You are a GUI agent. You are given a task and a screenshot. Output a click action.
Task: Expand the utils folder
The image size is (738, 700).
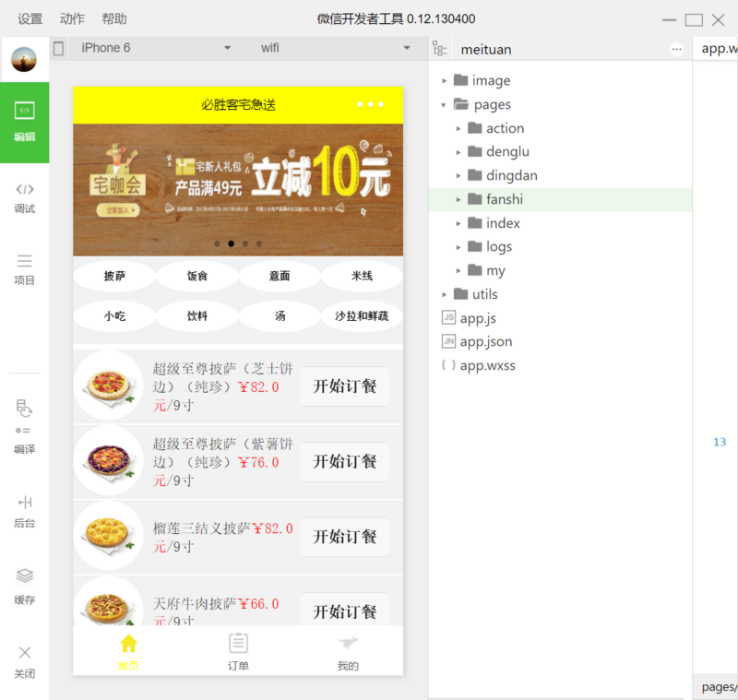coord(445,294)
